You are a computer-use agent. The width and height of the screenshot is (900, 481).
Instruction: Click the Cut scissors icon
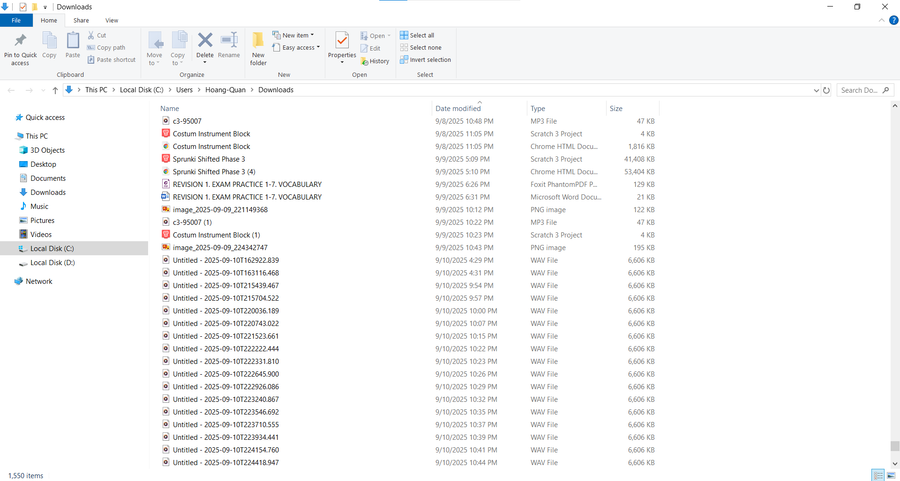pyautogui.click(x=91, y=35)
